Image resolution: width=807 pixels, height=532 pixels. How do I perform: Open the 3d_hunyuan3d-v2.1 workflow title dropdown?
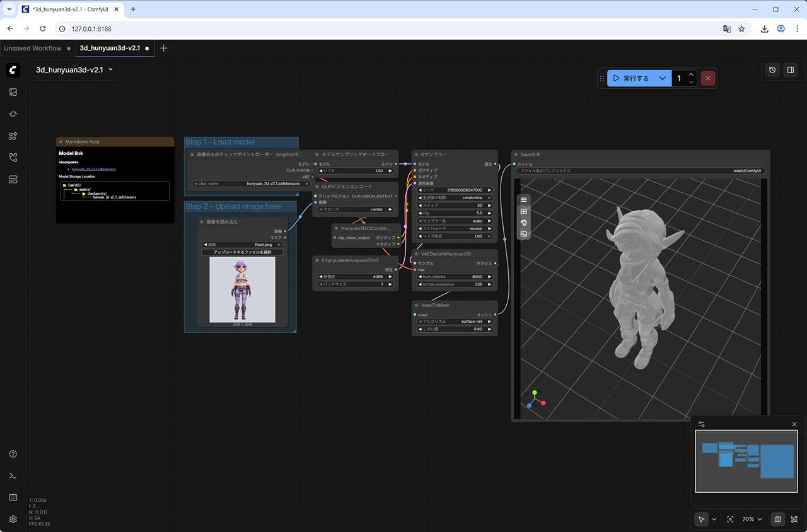point(74,70)
